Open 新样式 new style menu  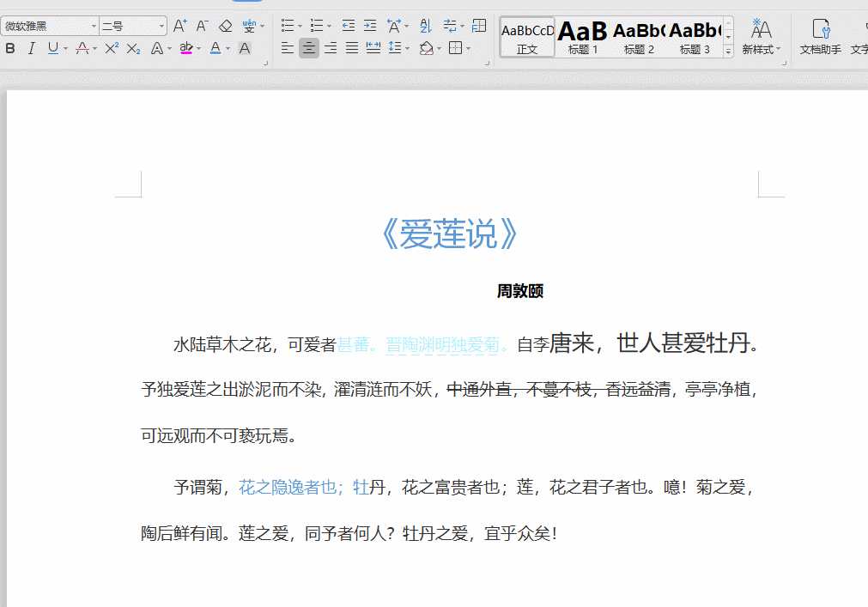pyautogui.click(x=762, y=37)
